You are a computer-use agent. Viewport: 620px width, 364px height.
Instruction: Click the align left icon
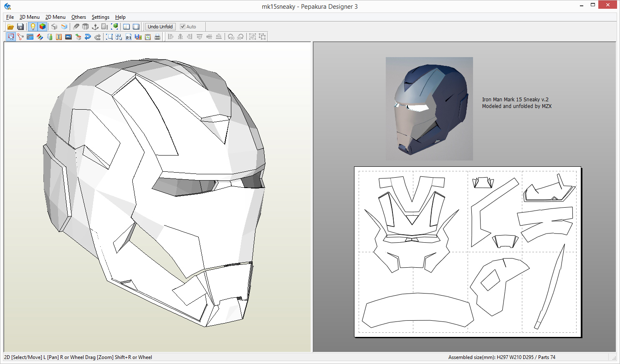pyautogui.click(x=171, y=37)
